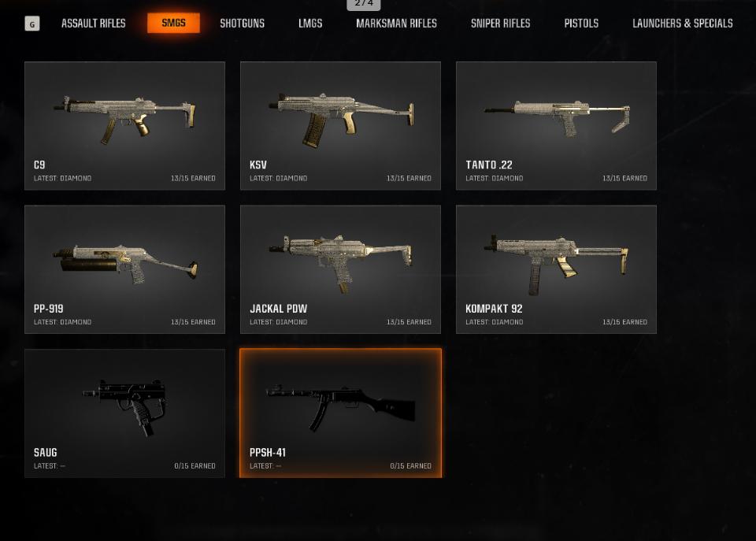Screen dimensions: 756x541
Task: Select the SMGs tab
Action: [x=173, y=23]
